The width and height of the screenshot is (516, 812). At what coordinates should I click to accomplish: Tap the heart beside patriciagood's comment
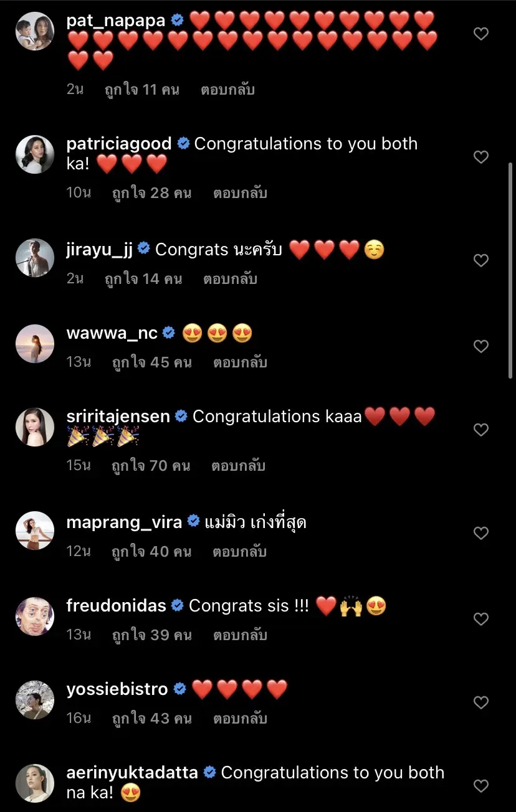[481, 157]
